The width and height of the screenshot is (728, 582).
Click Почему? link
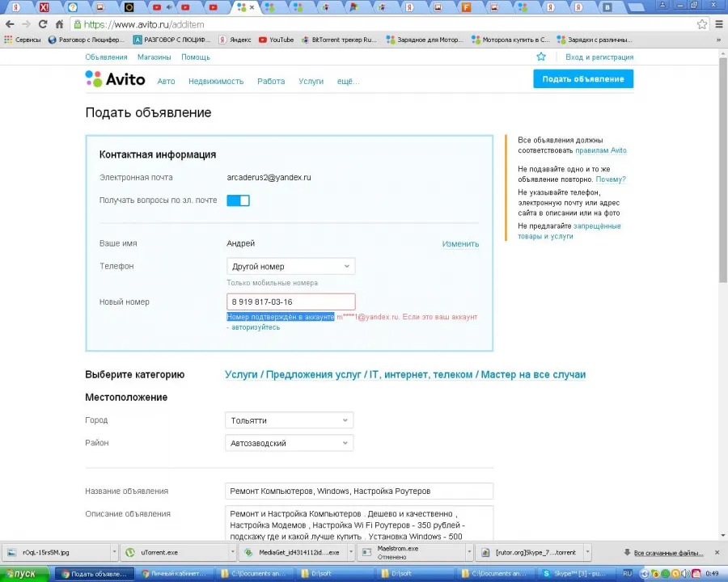611,179
